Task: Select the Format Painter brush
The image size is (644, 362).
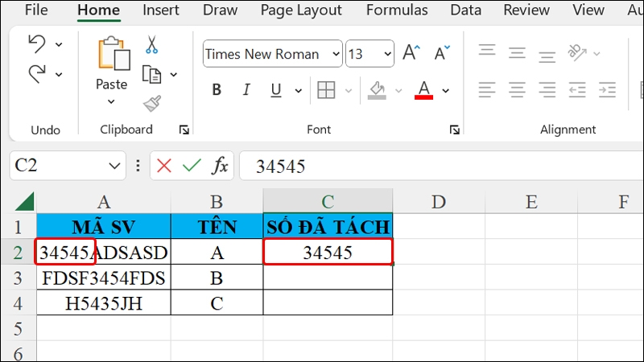Action: (152, 104)
